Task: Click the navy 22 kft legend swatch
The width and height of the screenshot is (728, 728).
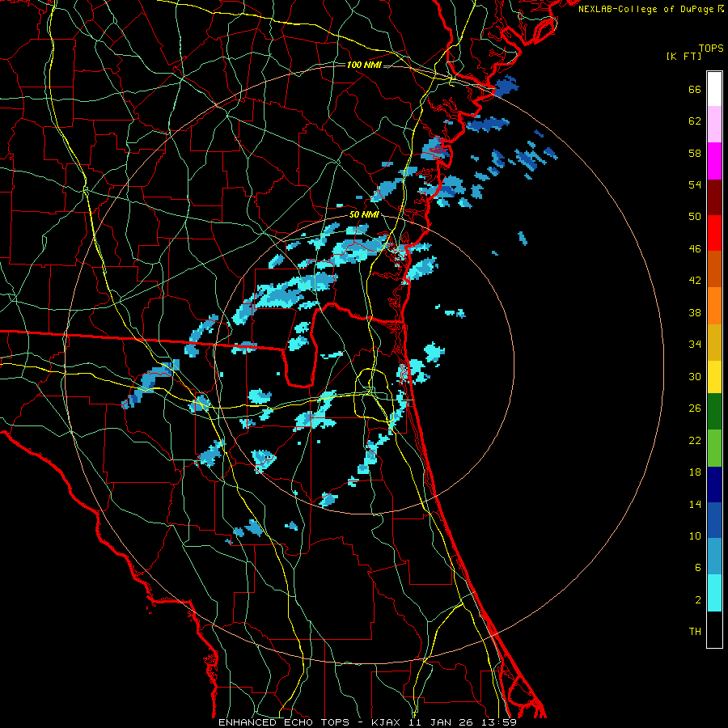Action: (x=714, y=485)
